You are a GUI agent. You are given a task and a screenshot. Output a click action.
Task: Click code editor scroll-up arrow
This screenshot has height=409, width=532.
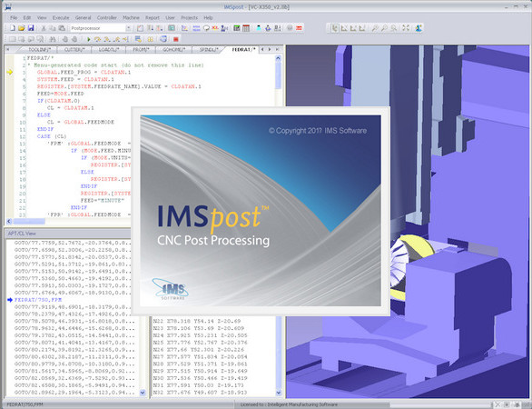point(278,58)
